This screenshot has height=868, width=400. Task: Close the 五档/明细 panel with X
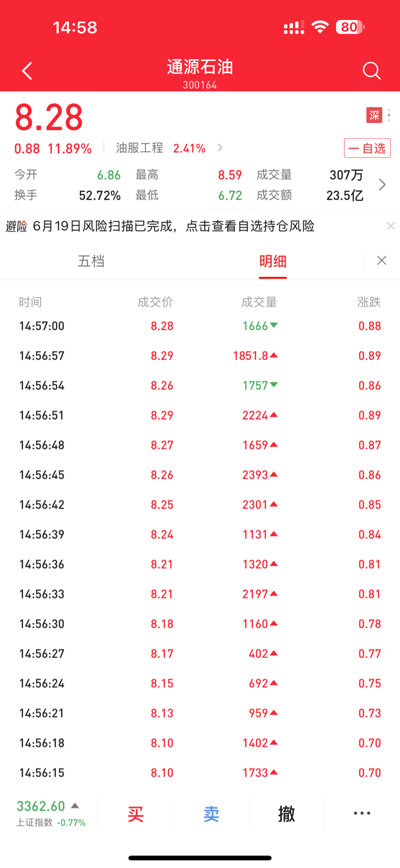click(x=382, y=261)
